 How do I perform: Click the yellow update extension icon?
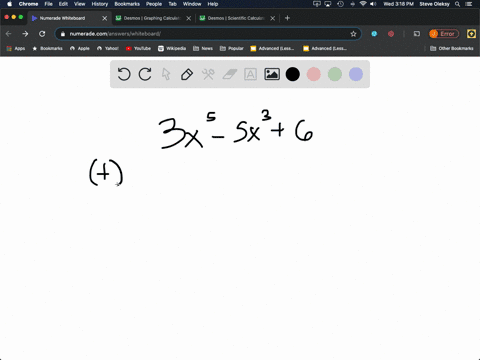(471, 34)
